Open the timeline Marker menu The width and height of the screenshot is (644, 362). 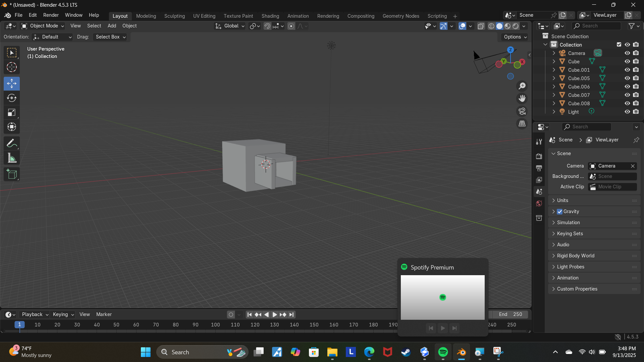click(104, 314)
